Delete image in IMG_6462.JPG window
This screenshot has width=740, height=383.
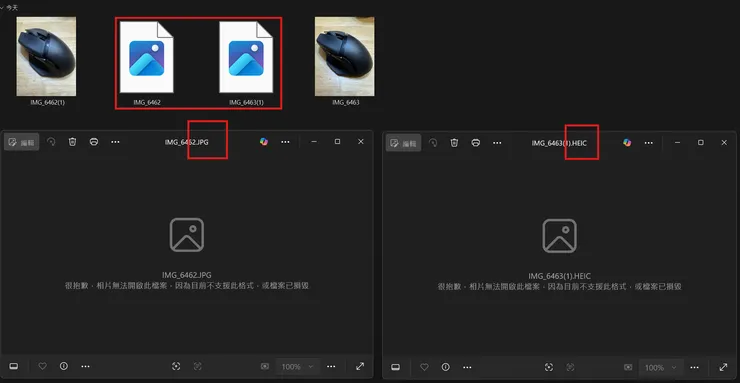[72, 142]
